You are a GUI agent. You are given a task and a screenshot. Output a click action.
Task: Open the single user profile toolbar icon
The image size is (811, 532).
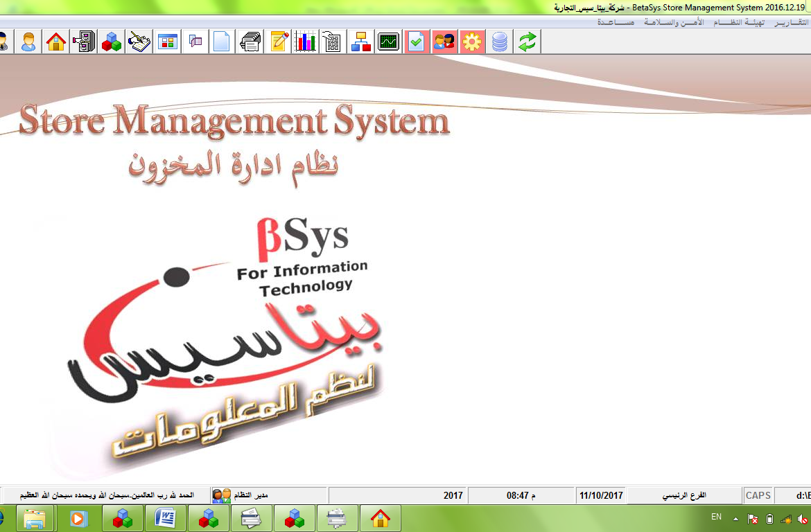28,42
